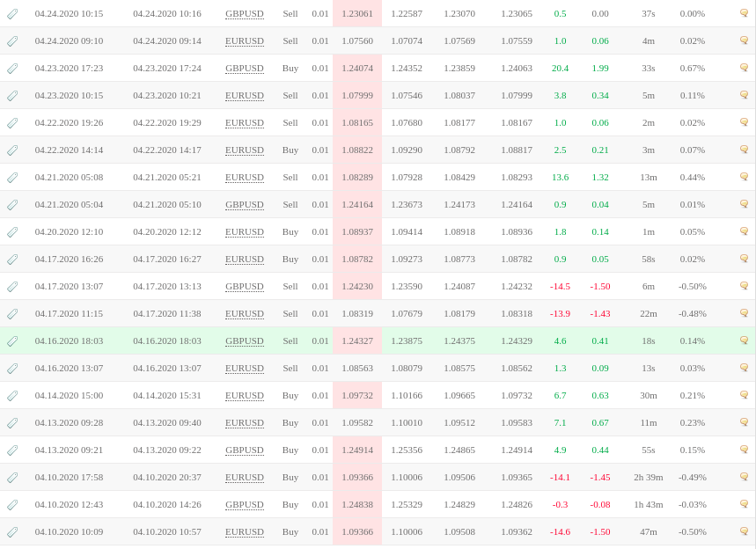Click the pips value 13.6
Screen dimensions: 756x549
(560, 177)
